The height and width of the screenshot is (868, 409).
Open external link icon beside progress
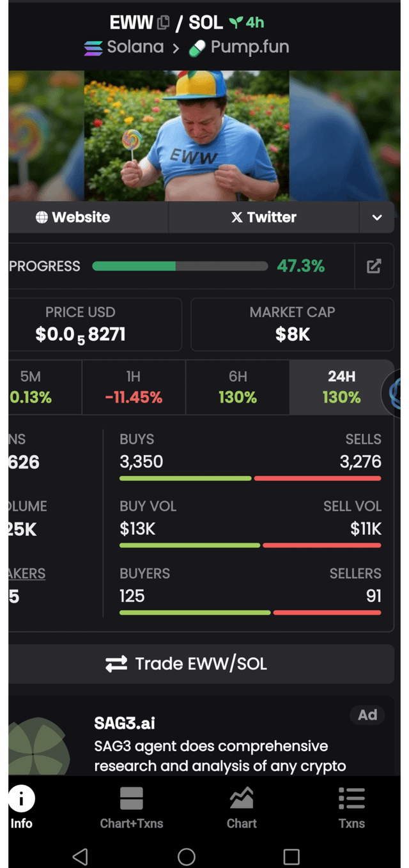coord(374,267)
